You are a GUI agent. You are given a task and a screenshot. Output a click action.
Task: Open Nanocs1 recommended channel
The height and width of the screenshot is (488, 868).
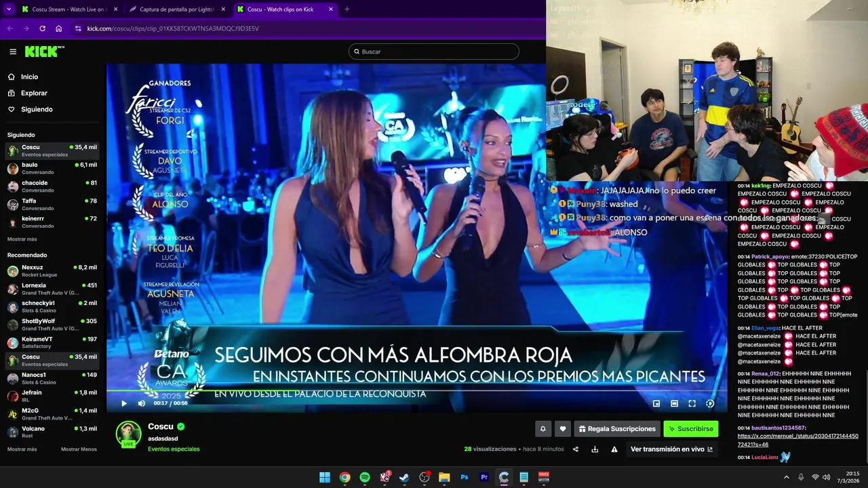click(52, 378)
